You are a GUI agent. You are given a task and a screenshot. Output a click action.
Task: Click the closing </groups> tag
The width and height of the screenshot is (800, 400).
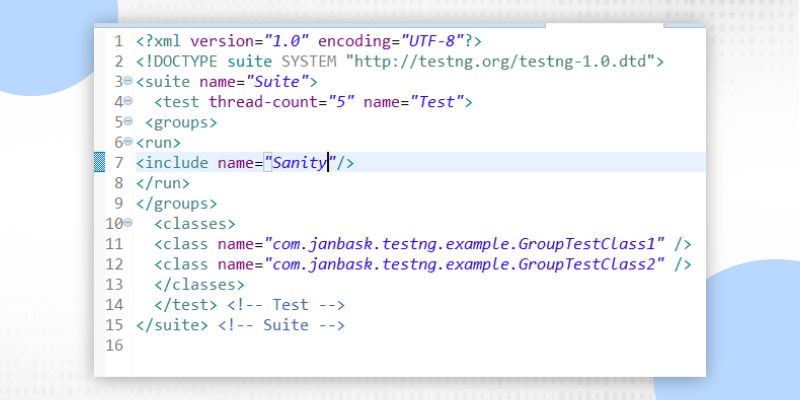pos(176,203)
